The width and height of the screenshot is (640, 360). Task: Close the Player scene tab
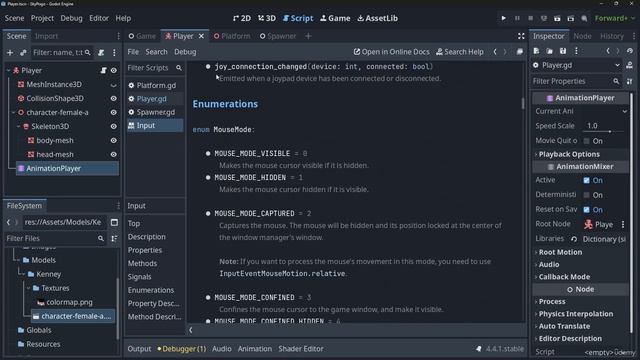(x=201, y=36)
